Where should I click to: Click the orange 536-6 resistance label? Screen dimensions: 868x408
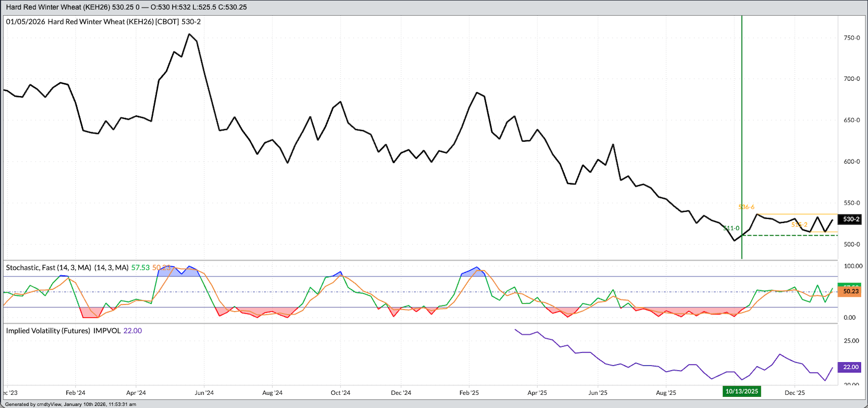coord(746,207)
